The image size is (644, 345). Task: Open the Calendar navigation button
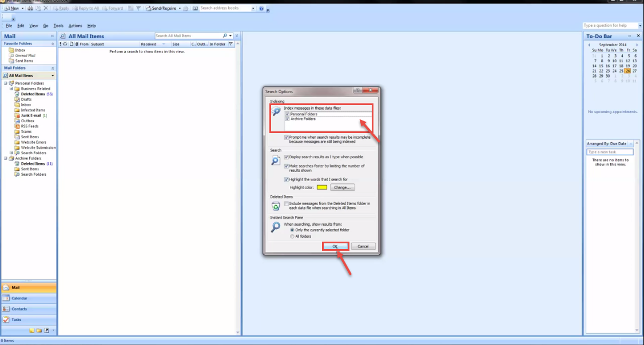pyautogui.click(x=29, y=298)
